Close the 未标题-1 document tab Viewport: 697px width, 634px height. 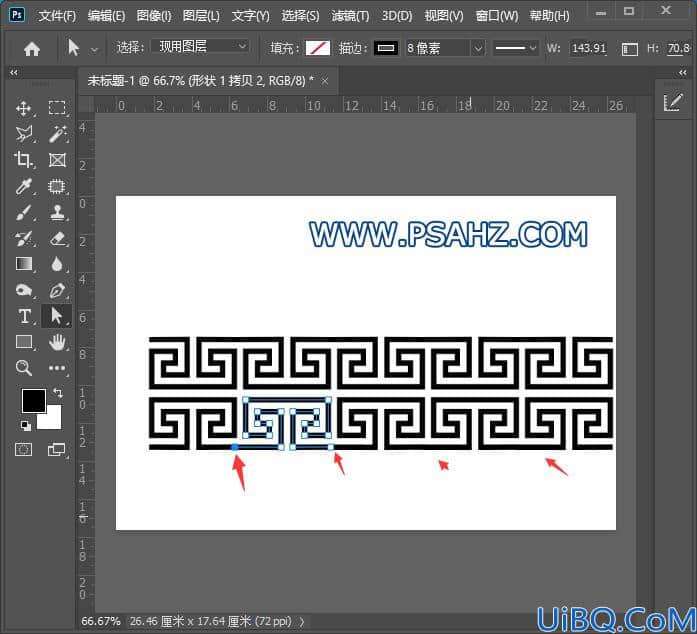click(325, 81)
